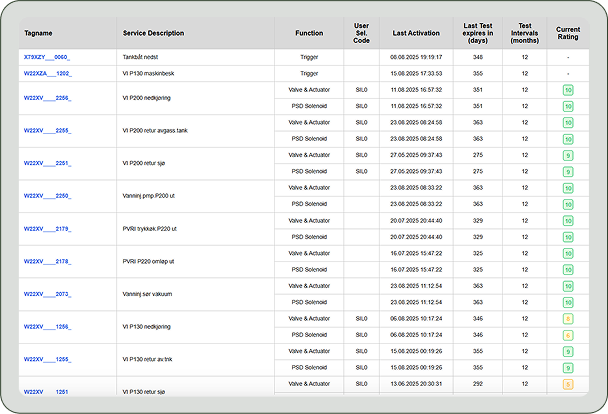Open tag W22XV____2073_
The height and width of the screenshot is (414, 608).
47,294
